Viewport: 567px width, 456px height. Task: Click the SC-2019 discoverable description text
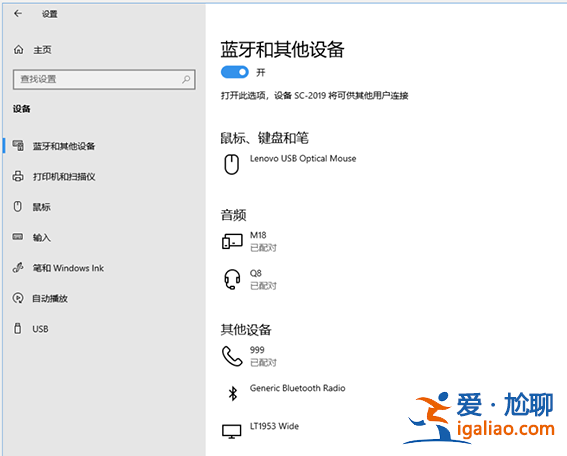click(315, 95)
